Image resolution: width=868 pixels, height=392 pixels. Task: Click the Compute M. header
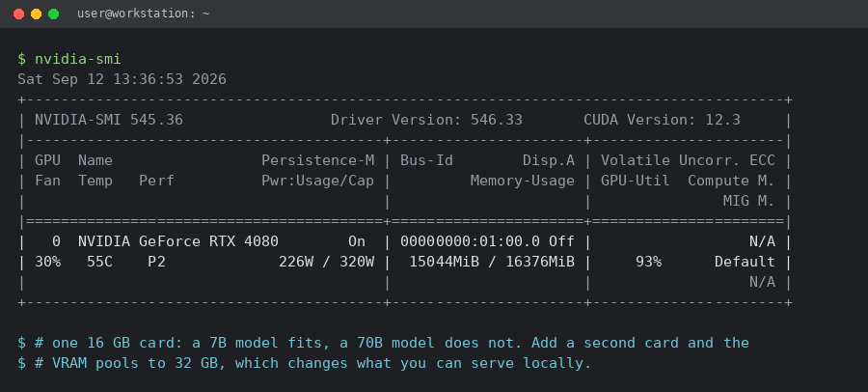coord(731,181)
